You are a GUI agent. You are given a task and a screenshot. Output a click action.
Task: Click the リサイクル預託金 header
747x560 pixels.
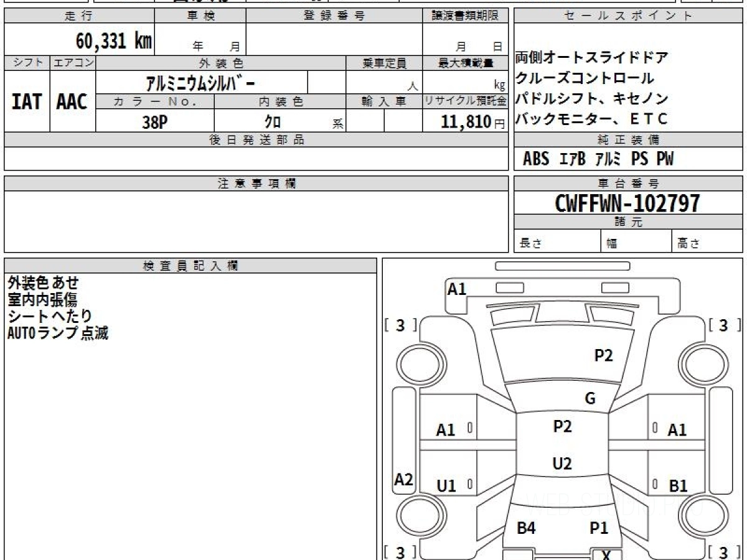click(466, 101)
